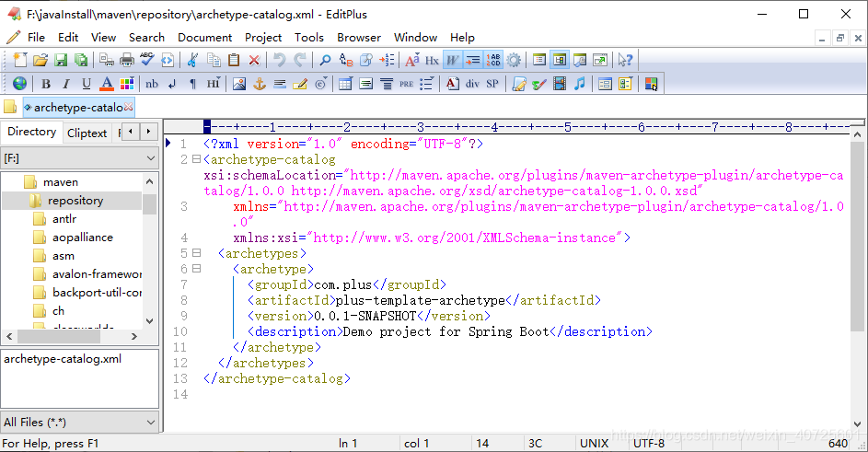Viewport: 868px width, 452px height.
Task: View in browser with the globe icon
Action: click(19, 84)
